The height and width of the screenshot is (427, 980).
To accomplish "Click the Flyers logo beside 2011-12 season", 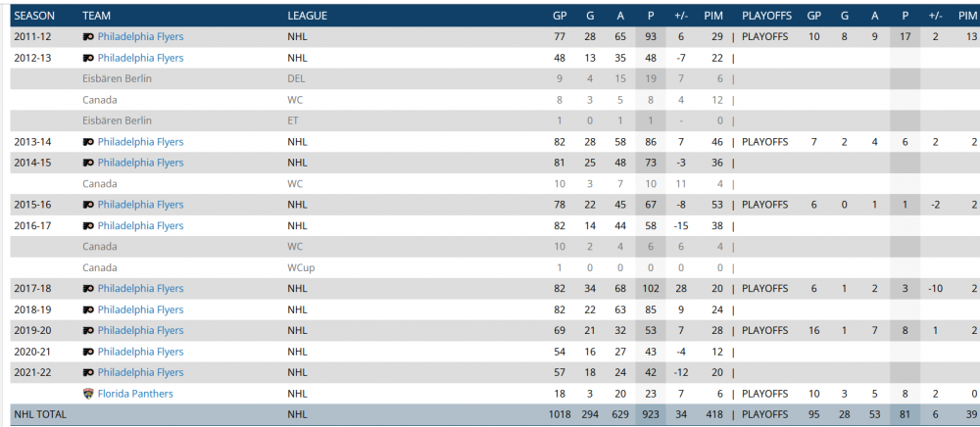I will coord(87,37).
